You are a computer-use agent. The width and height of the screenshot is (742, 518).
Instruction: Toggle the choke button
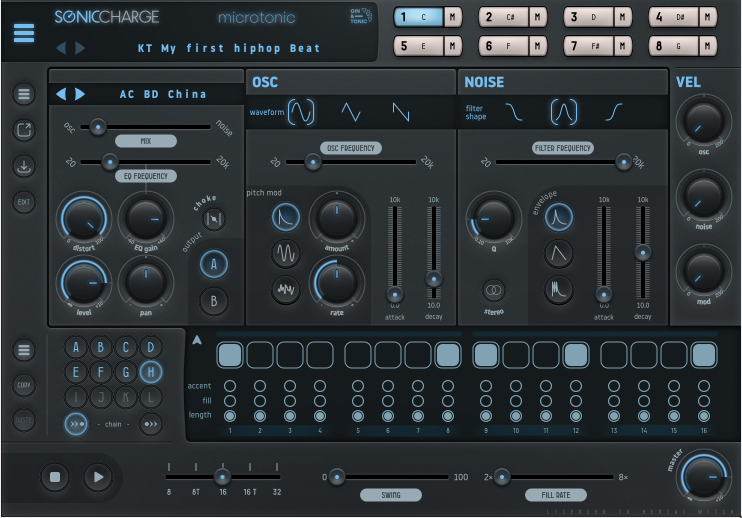pyautogui.click(x=214, y=219)
